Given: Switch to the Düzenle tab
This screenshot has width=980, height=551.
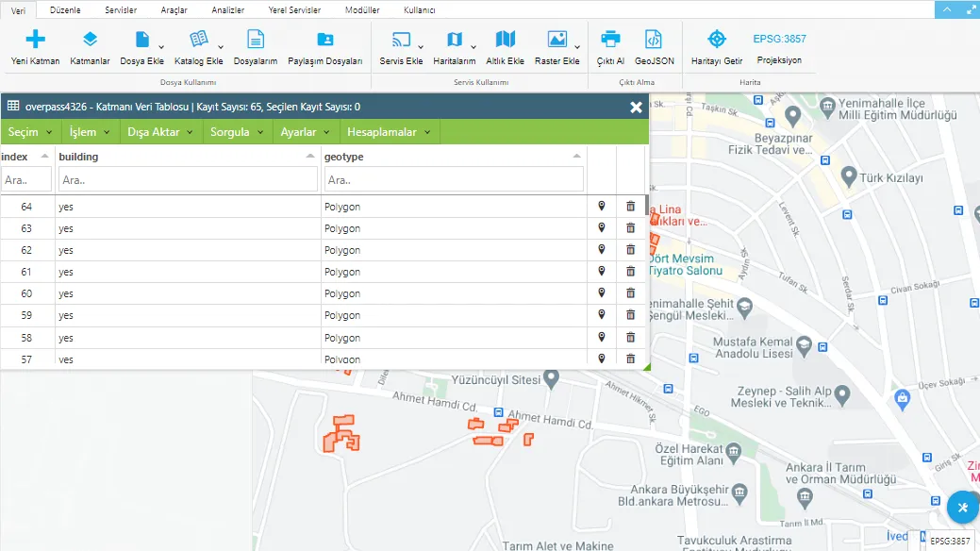Looking at the screenshot, I should 65,10.
